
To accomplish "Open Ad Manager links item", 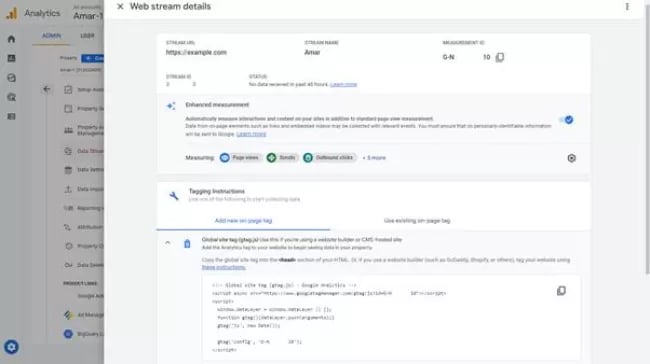I will (x=83, y=315).
